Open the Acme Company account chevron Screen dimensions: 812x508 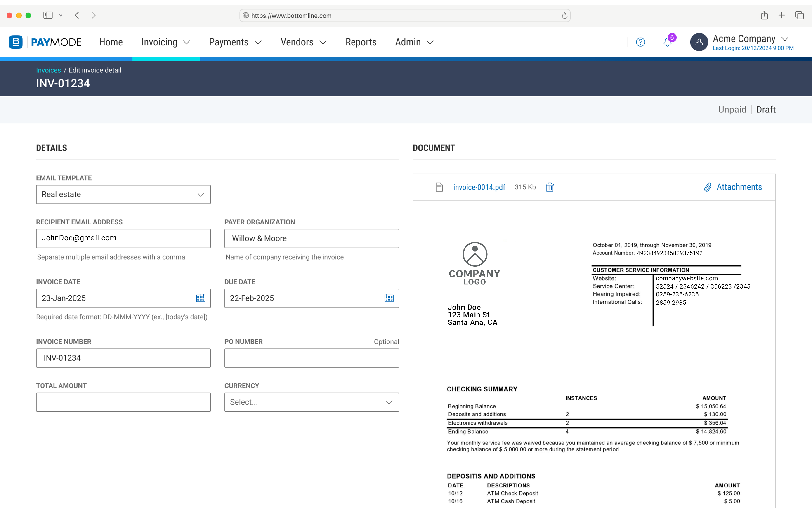click(x=785, y=39)
